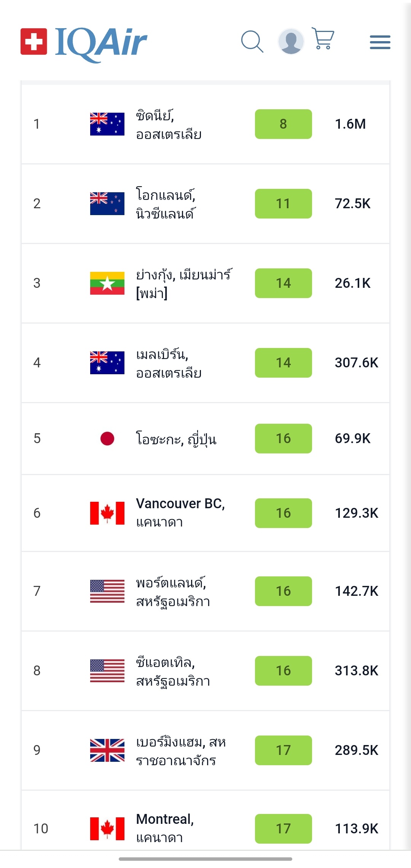Click the green AQI badge showing 11

283,204
